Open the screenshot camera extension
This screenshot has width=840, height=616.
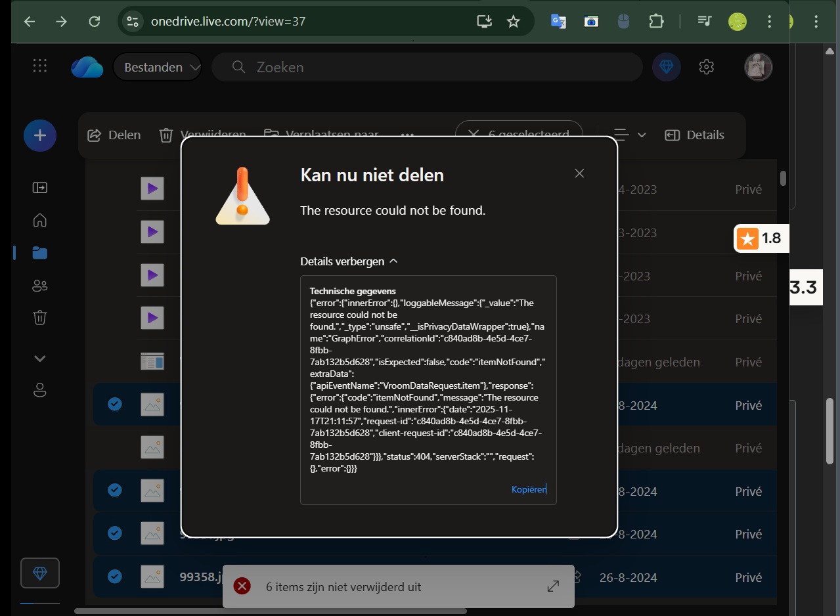click(x=591, y=22)
